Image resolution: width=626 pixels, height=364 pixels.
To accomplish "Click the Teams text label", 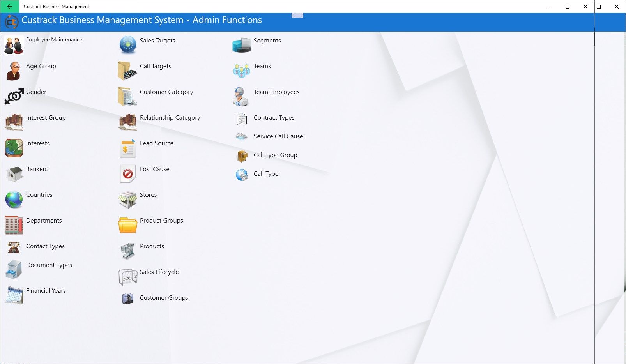I will (x=262, y=66).
